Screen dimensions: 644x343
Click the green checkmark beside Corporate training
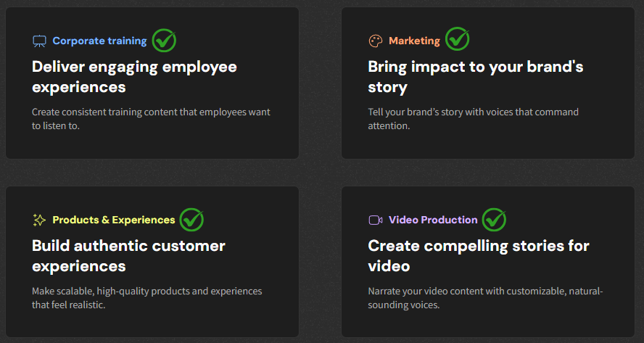164,40
